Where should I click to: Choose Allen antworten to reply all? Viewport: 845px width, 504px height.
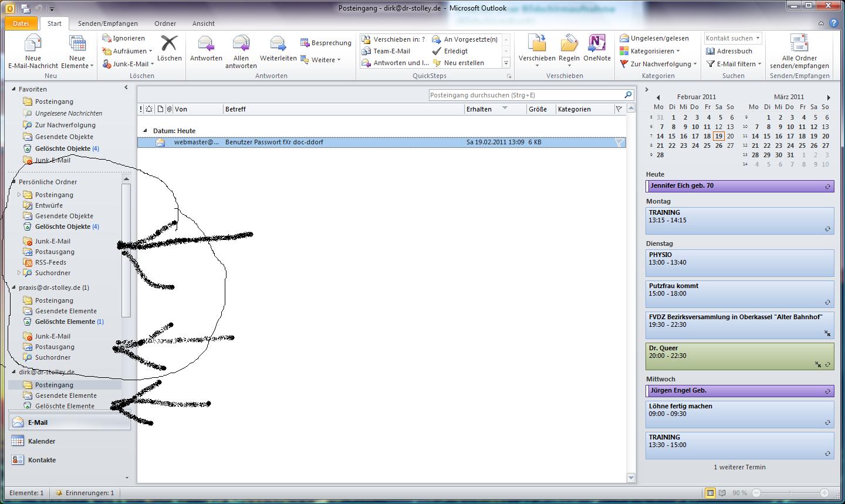[x=241, y=52]
